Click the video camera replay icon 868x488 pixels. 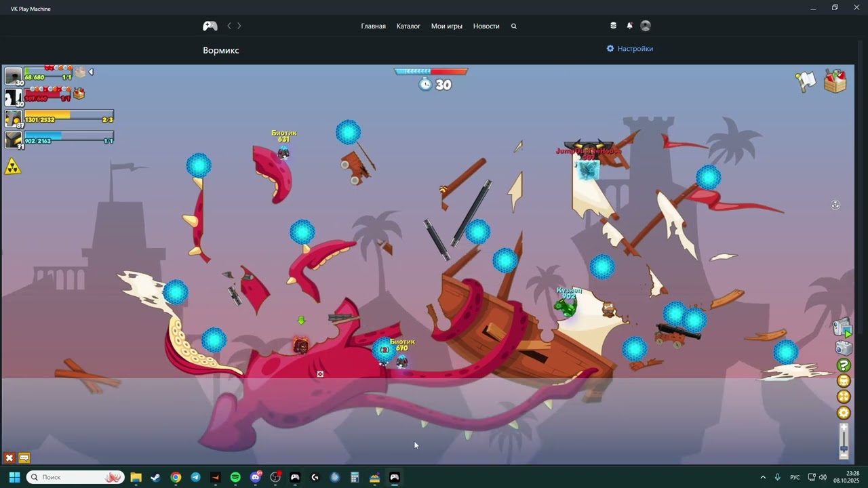pos(842,328)
